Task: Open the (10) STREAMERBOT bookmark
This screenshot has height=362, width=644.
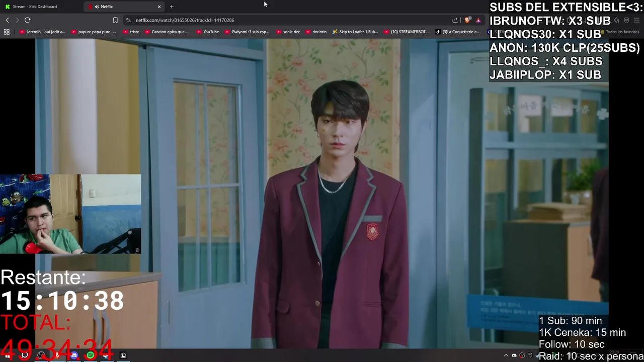Action: coord(406,32)
